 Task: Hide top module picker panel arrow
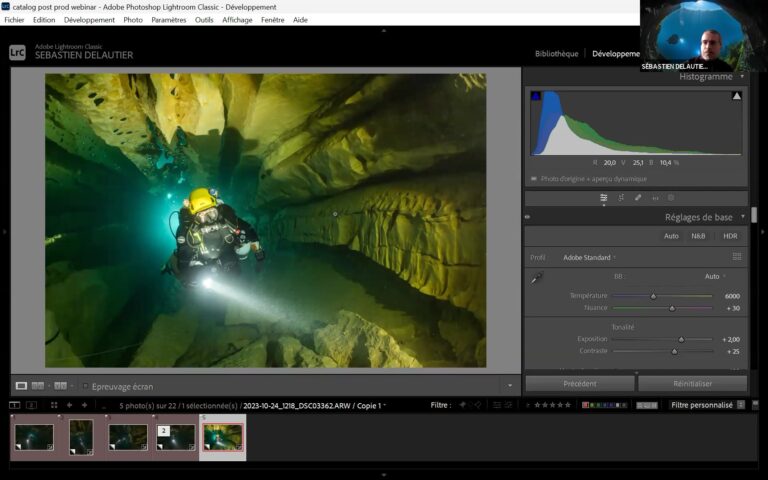384,30
